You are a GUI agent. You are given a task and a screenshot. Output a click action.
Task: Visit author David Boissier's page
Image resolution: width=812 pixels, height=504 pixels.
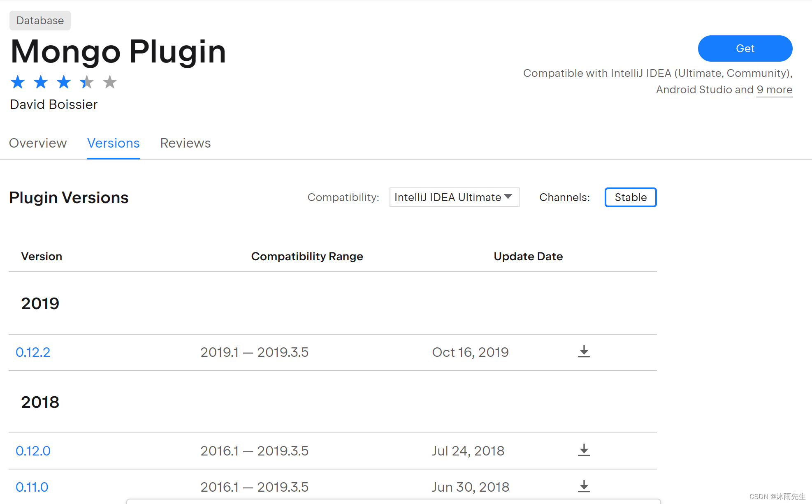[x=53, y=104]
